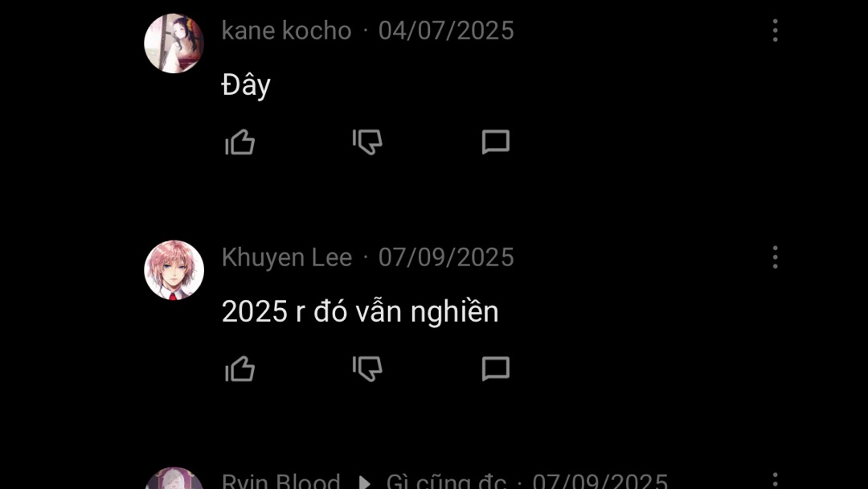Select comment '2025 r đó vẫn nghiền'
This screenshot has width=868, height=489.
(x=360, y=312)
